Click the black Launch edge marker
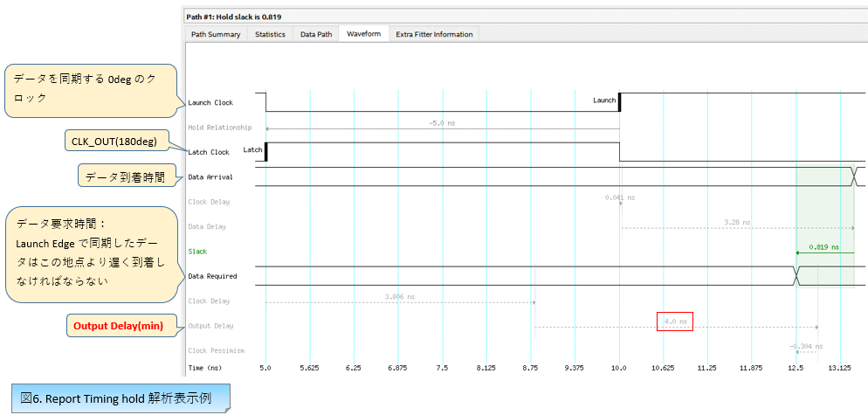Screen dimensions: 868x415 [619, 101]
